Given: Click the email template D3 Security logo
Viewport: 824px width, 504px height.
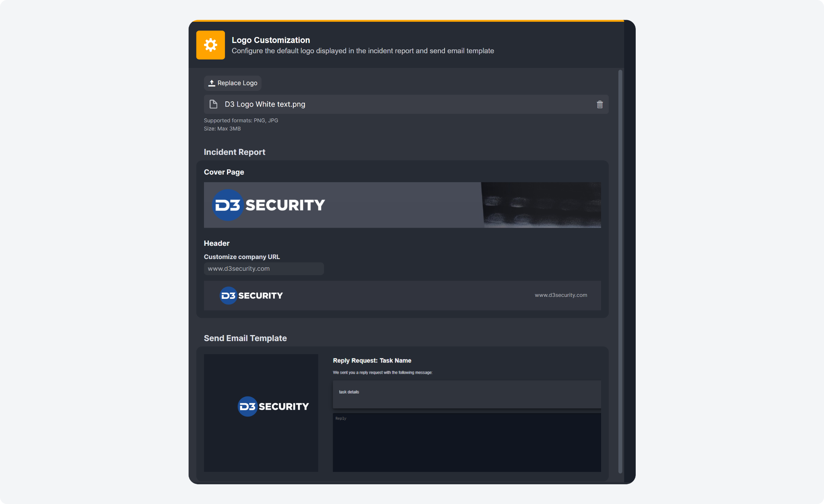Looking at the screenshot, I should tap(274, 407).
